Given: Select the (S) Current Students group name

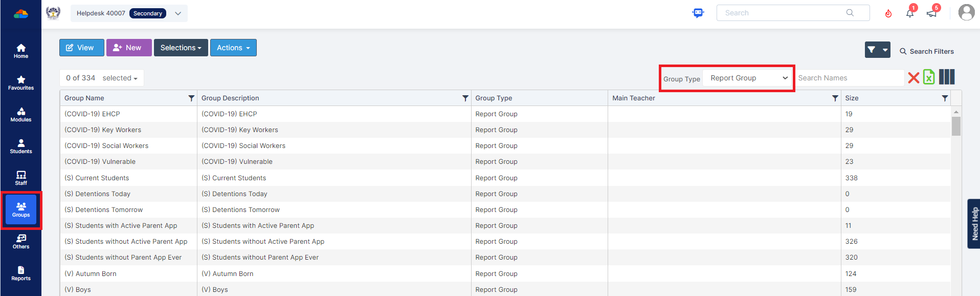Looking at the screenshot, I should click(97, 178).
